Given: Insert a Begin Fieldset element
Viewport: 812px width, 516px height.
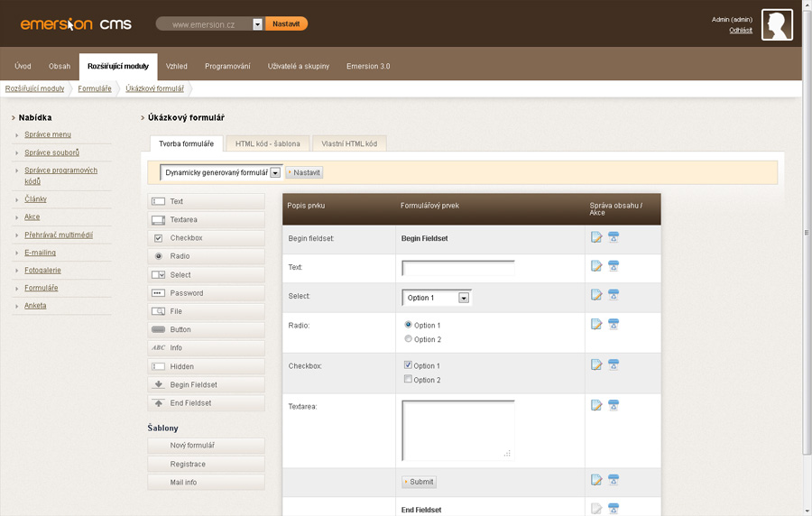Looking at the screenshot, I should click(x=207, y=385).
